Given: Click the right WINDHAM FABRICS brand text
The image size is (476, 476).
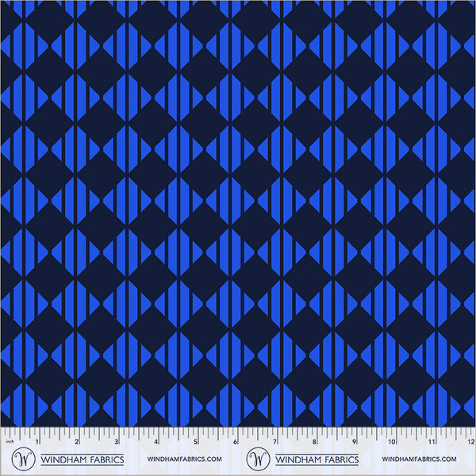Looking at the screenshot, I should pos(317,459).
